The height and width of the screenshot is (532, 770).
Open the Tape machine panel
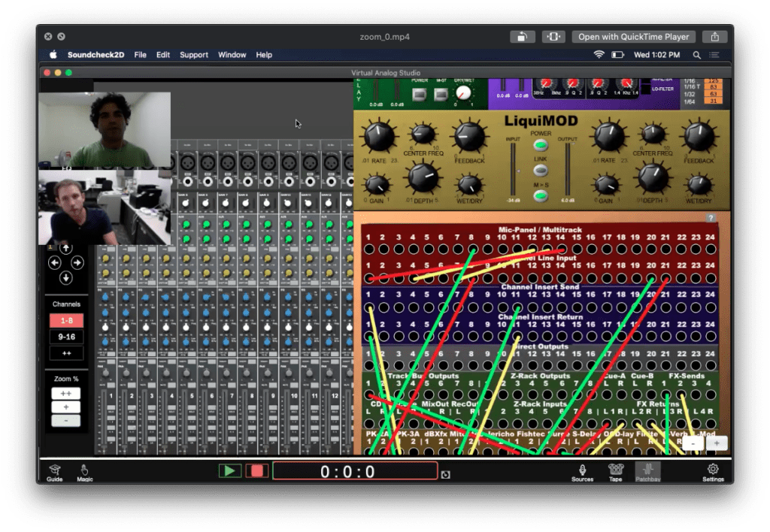click(x=615, y=472)
